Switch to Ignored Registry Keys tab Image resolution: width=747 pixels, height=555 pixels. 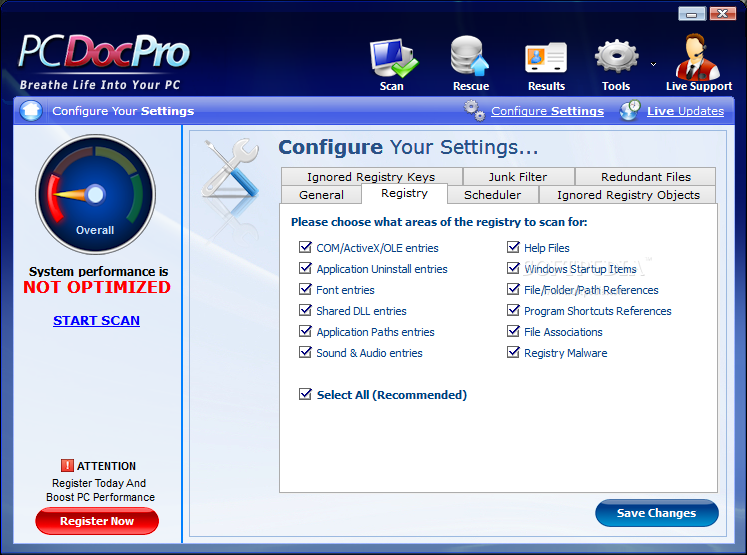point(371,177)
